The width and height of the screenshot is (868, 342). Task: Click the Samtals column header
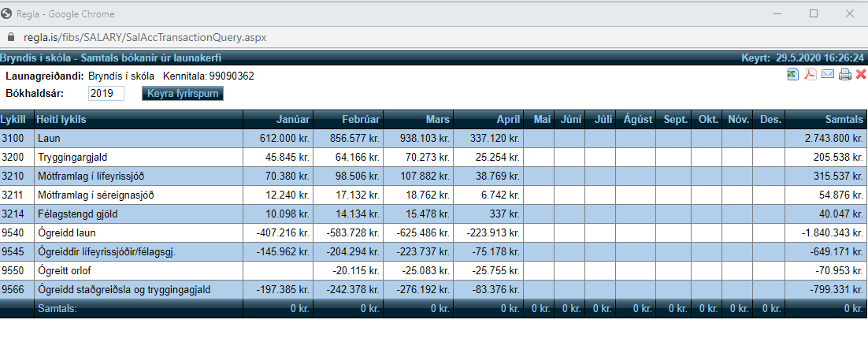pos(844,120)
